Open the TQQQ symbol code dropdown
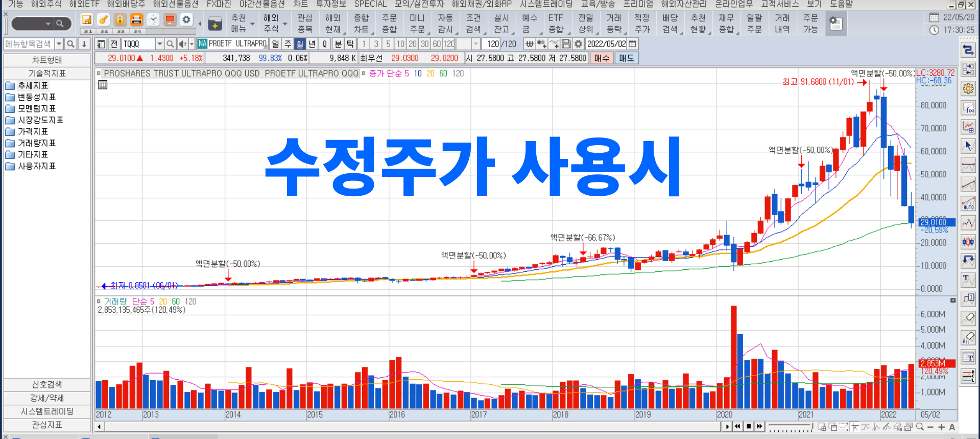The image size is (980, 439). point(160,44)
